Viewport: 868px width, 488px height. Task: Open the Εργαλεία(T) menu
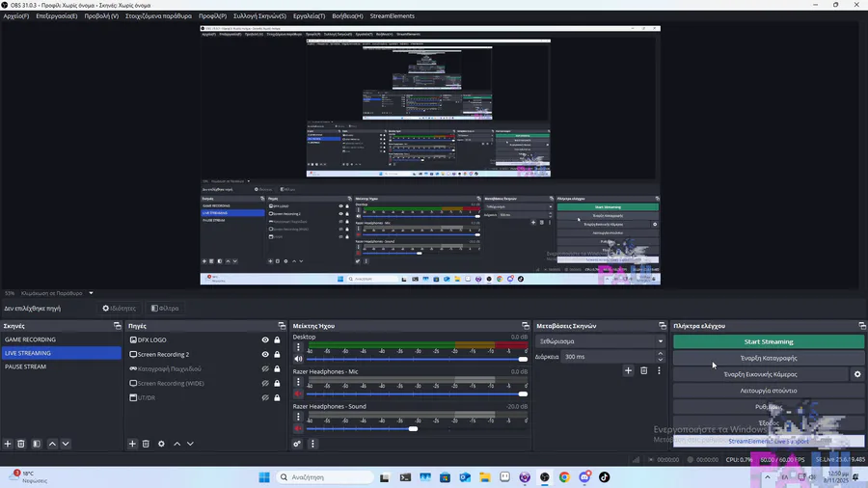click(309, 16)
